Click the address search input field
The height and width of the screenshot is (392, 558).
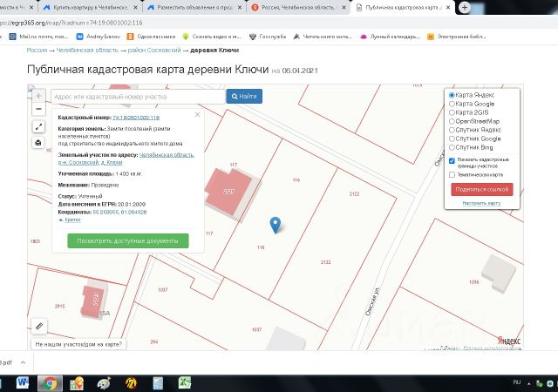[137, 96]
